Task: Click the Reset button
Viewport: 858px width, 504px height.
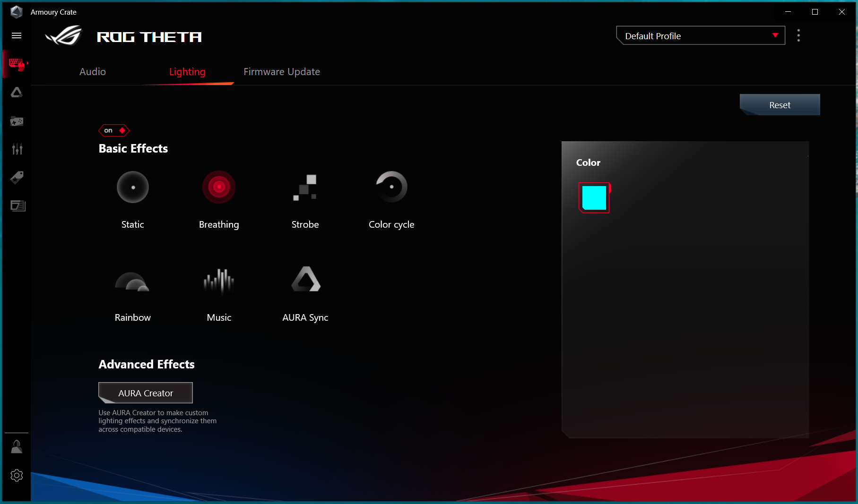Action: [780, 105]
